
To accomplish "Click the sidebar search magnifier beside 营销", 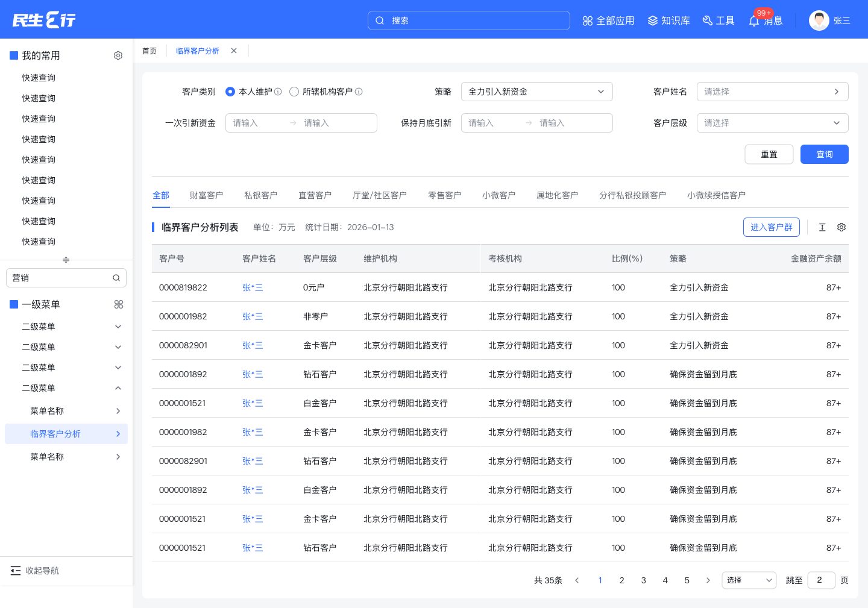I will pyautogui.click(x=116, y=278).
